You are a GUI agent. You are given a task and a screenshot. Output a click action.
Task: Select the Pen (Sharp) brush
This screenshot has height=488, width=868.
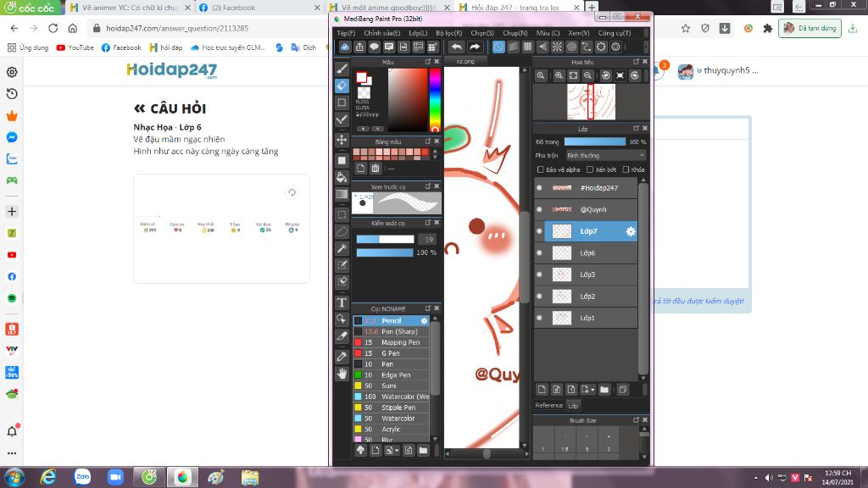(x=391, y=331)
